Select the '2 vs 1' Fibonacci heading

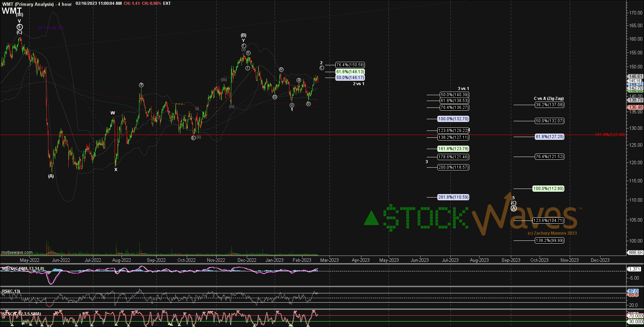tap(359, 84)
